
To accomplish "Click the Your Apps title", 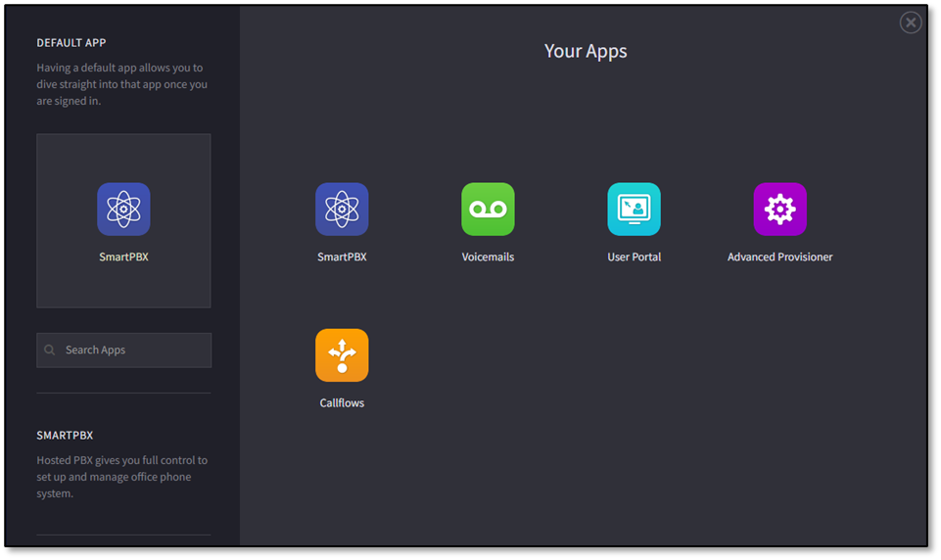I will (586, 51).
